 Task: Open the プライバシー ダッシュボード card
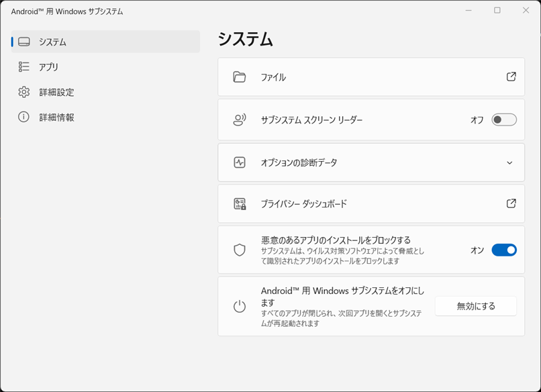371,203
